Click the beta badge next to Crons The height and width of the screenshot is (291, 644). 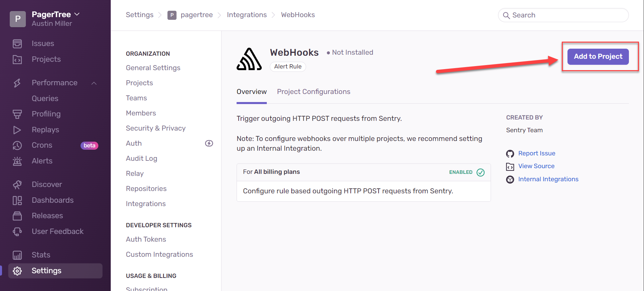[89, 145]
